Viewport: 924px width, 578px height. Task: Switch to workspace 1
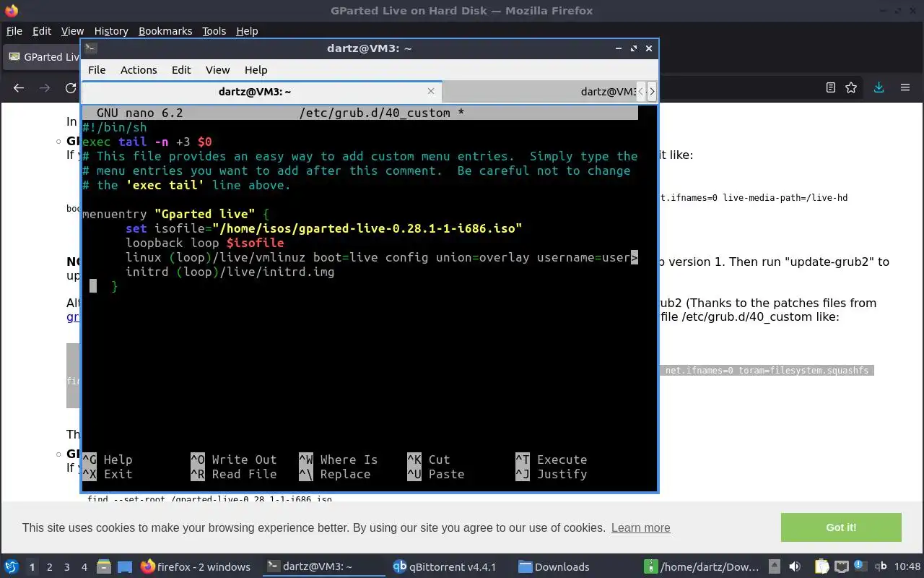click(x=32, y=566)
